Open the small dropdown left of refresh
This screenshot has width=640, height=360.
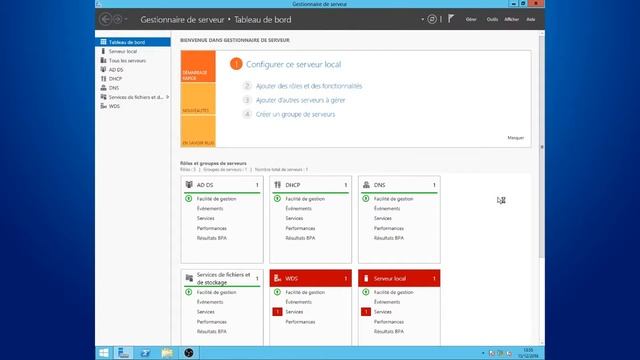(422, 19)
